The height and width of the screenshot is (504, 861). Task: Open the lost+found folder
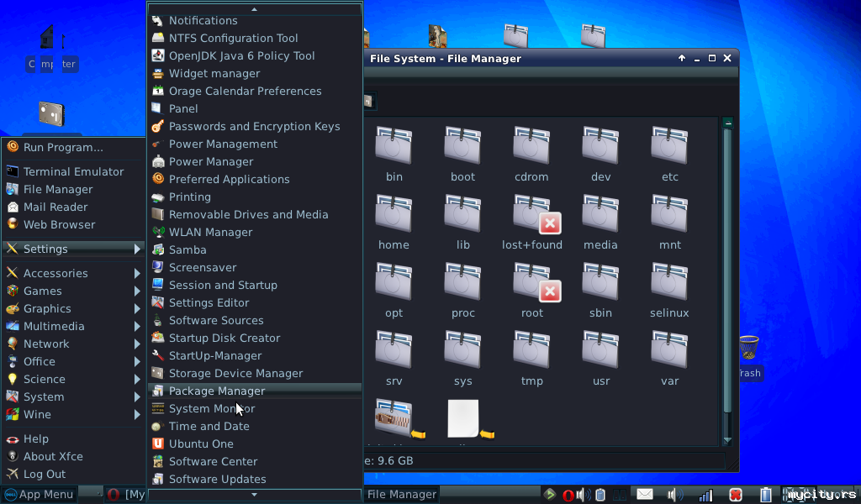click(x=531, y=222)
